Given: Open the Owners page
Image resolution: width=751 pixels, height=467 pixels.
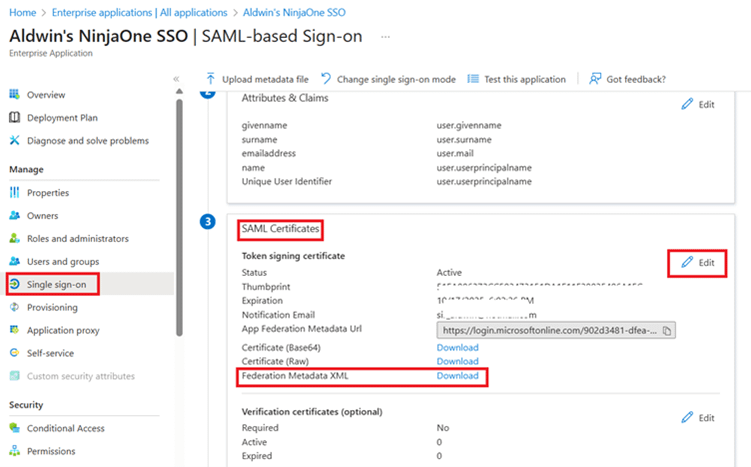Looking at the screenshot, I should 42,216.
